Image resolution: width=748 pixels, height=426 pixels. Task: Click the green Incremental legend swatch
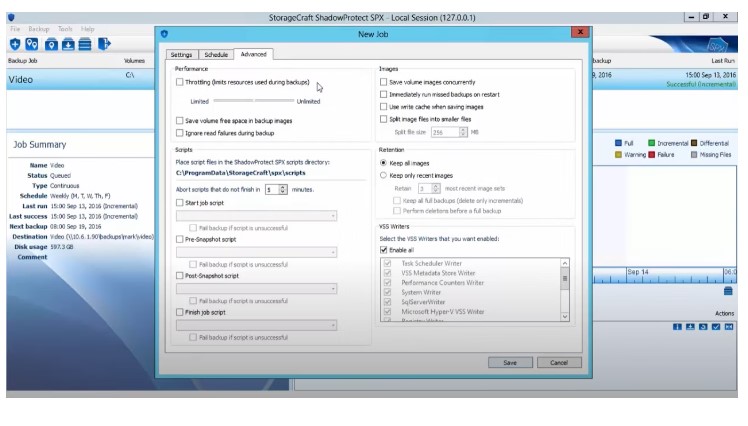coord(651,143)
